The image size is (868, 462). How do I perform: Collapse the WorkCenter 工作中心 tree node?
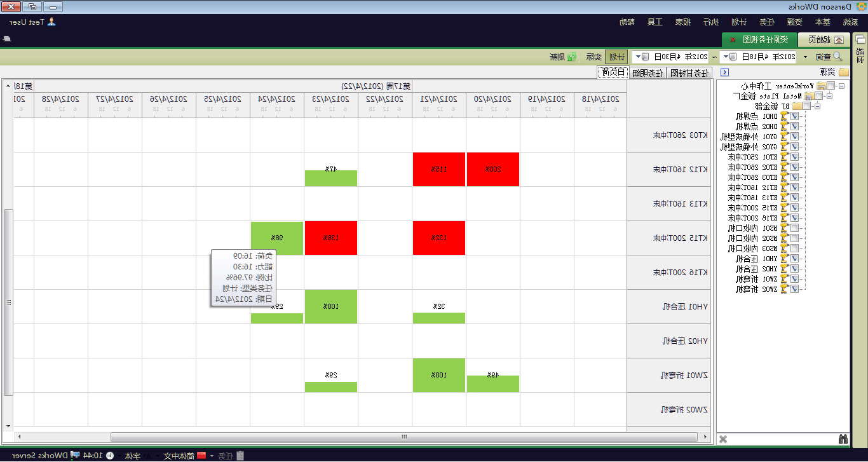[x=841, y=86]
